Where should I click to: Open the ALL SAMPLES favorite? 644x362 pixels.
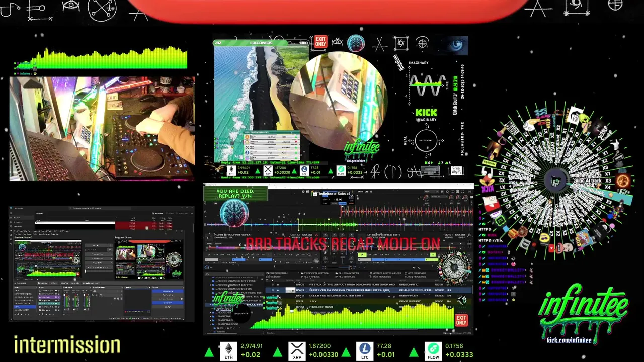[346, 277]
